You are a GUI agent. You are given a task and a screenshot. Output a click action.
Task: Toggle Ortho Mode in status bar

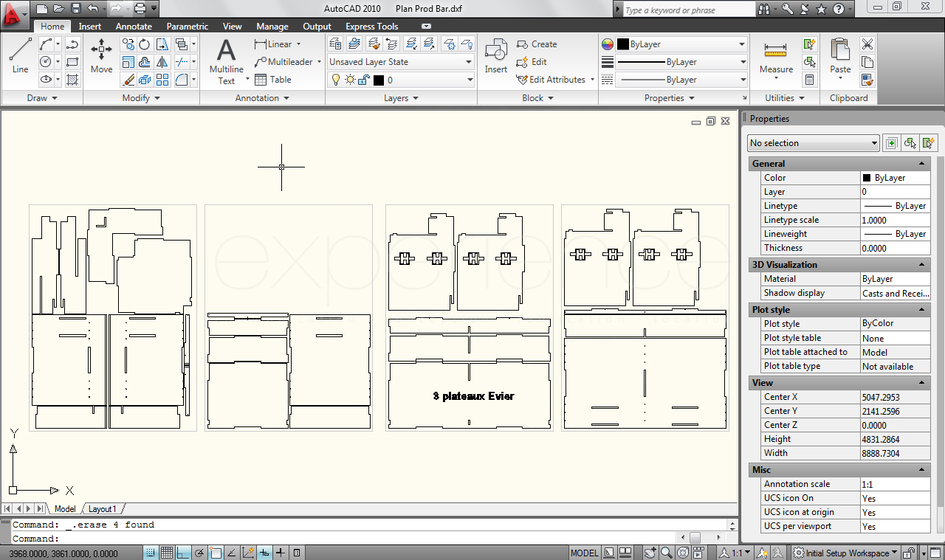[183, 553]
